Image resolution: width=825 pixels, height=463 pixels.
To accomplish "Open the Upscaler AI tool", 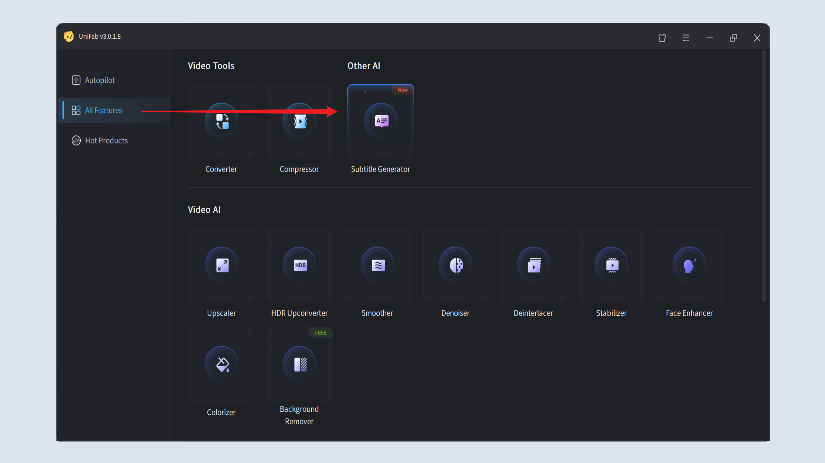I will point(222,265).
